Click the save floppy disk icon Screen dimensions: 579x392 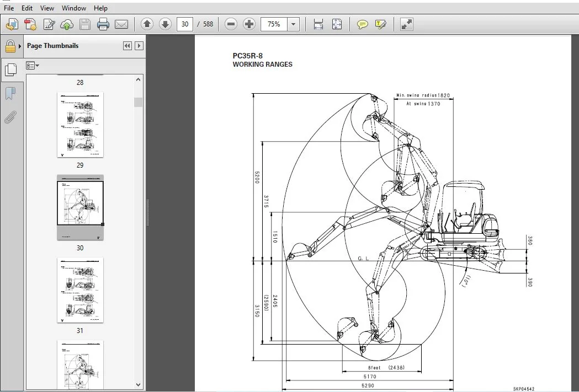[85, 24]
